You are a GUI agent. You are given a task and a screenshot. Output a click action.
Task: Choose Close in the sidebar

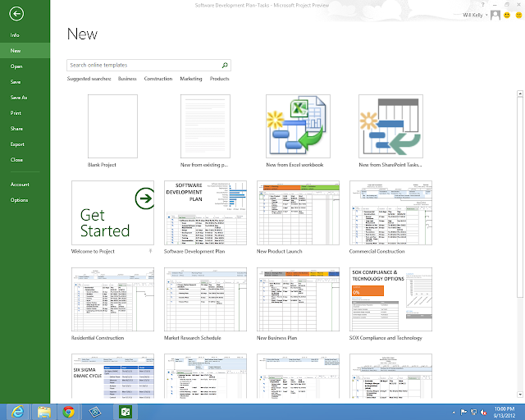click(25, 160)
